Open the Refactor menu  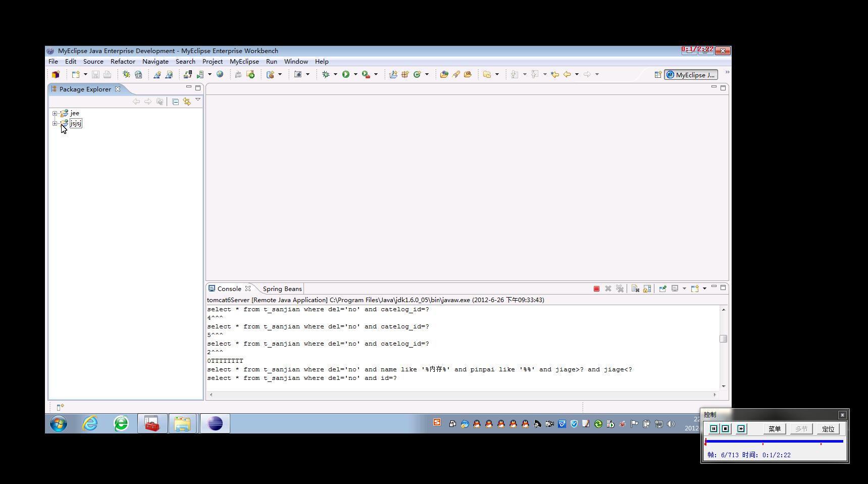(123, 61)
